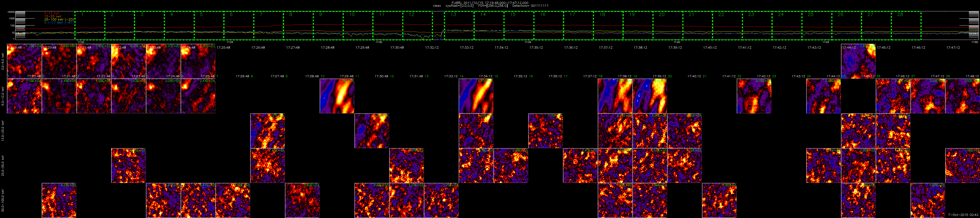Click the 3.0-6.0 keV row axis label
Viewport: 980px width, 218px height.
click(x=3, y=61)
